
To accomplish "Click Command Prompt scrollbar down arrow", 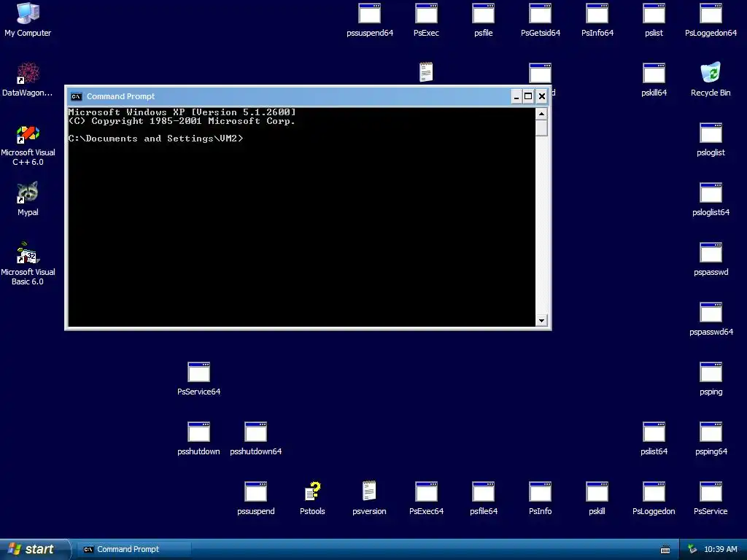I will tap(541, 321).
